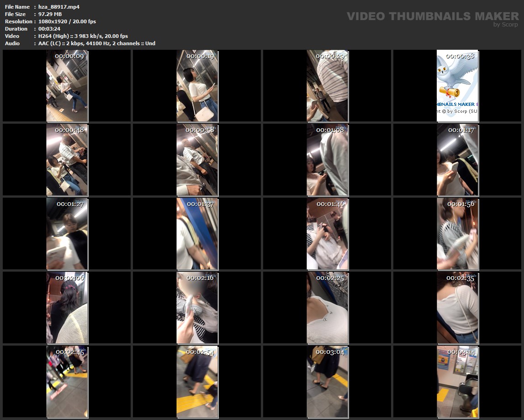The image size is (524, 420).
Task: Open the thumbnail at 00:02:06
Action: click(67, 308)
